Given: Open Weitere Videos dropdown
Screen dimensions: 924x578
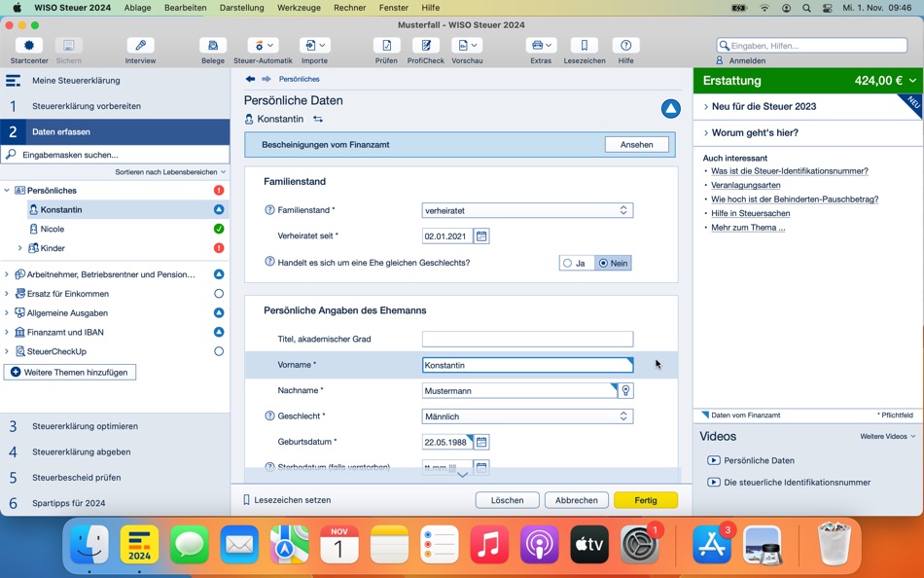Looking at the screenshot, I should point(887,437).
